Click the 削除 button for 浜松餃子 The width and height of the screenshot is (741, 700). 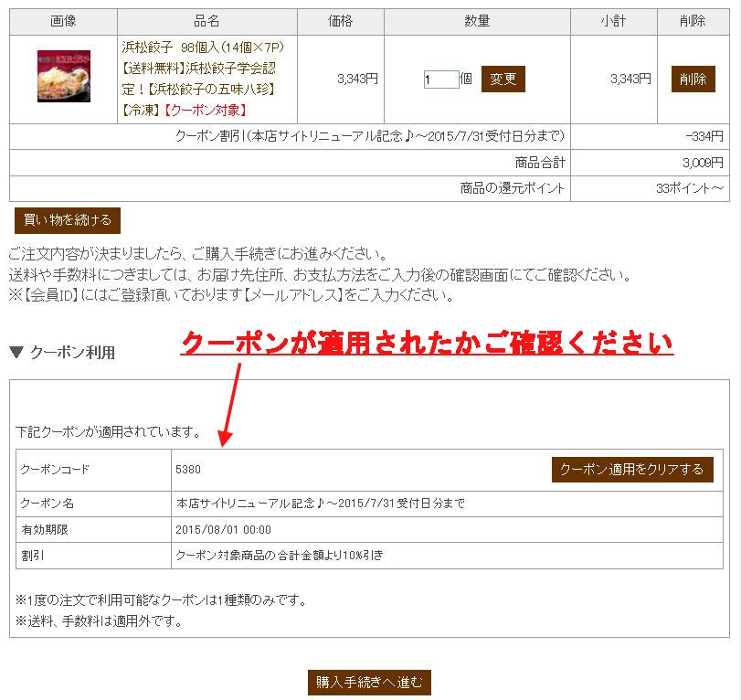click(693, 79)
